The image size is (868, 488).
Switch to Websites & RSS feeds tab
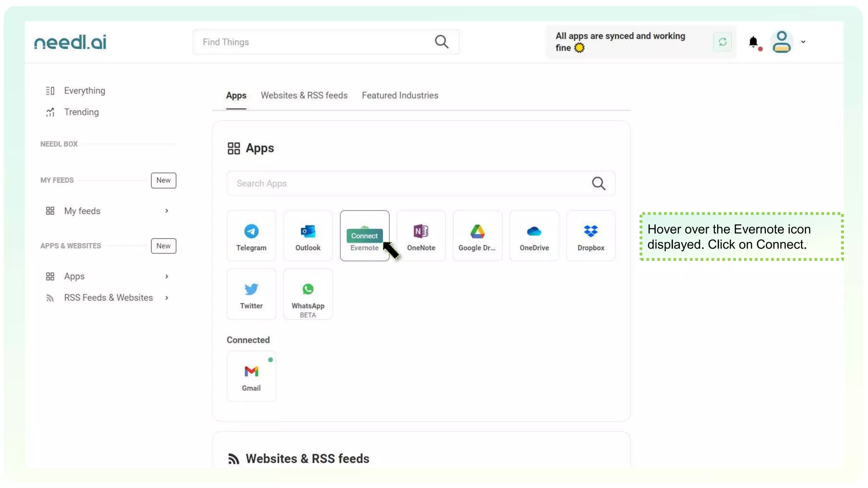click(x=304, y=96)
